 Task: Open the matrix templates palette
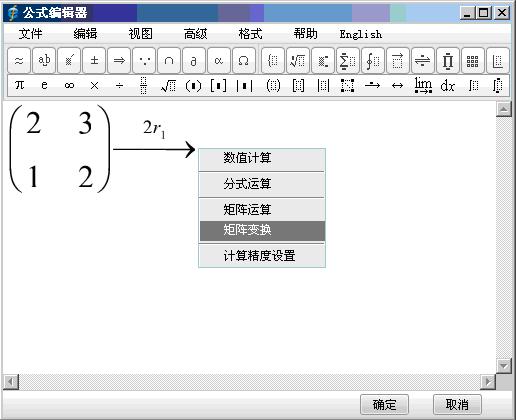coord(472,61)
